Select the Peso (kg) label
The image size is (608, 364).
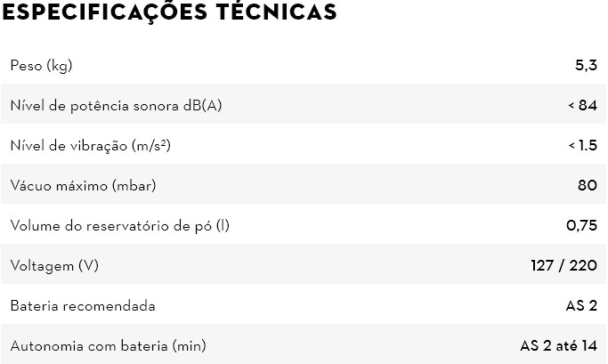[x=42, y=66]
